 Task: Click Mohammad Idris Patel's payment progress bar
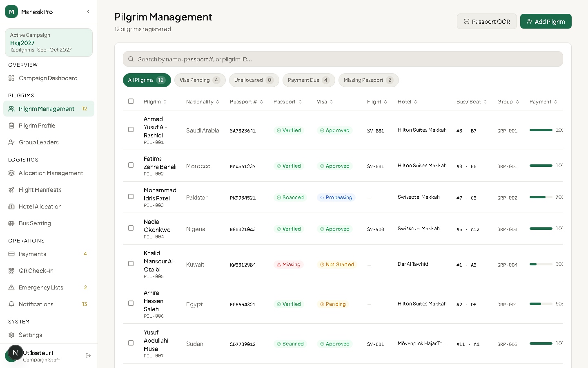pyautogui.click(x=541, y=197)
